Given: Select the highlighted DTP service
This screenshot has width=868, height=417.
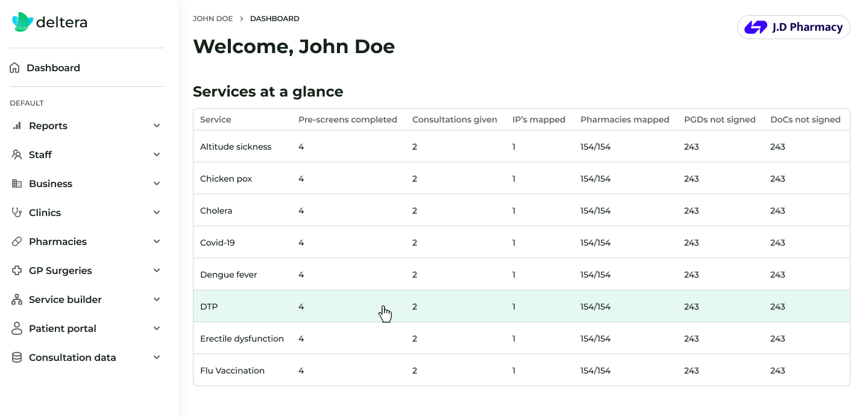Looking at the screenshot, I should click(209, 307).
